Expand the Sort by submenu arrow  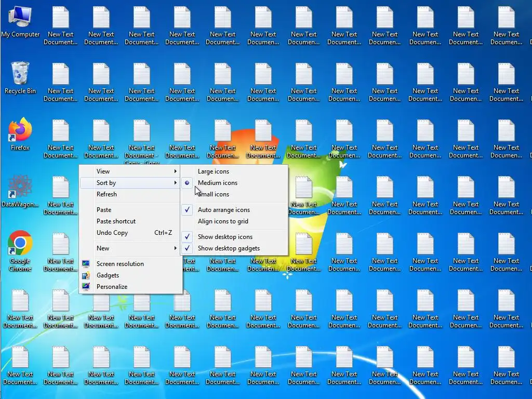pyautogui.click(x=176, y=183)
